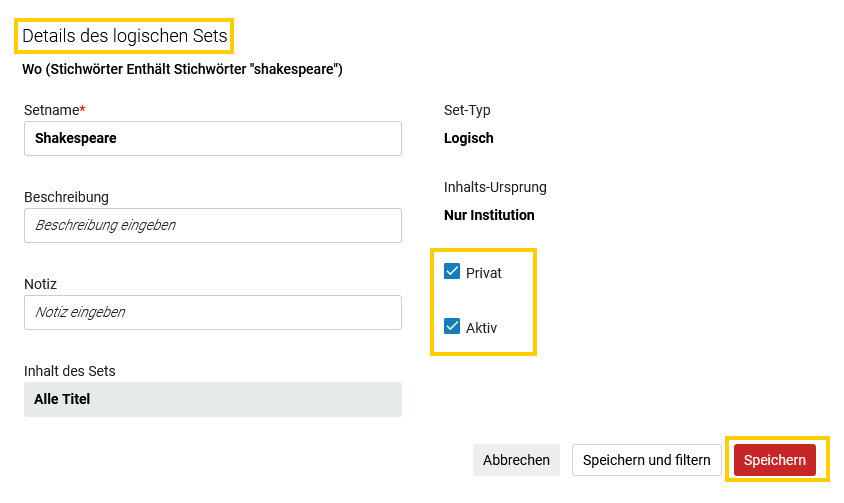Screen dimensions: 844x503
Task: Click the Aktiv checkbox label text
Action: [x=481, y=328]
